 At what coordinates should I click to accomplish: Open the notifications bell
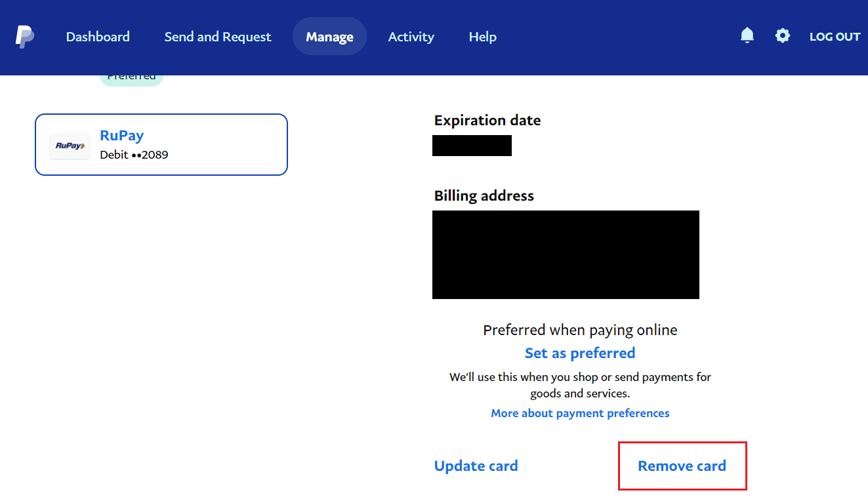(x=747, y=35)
